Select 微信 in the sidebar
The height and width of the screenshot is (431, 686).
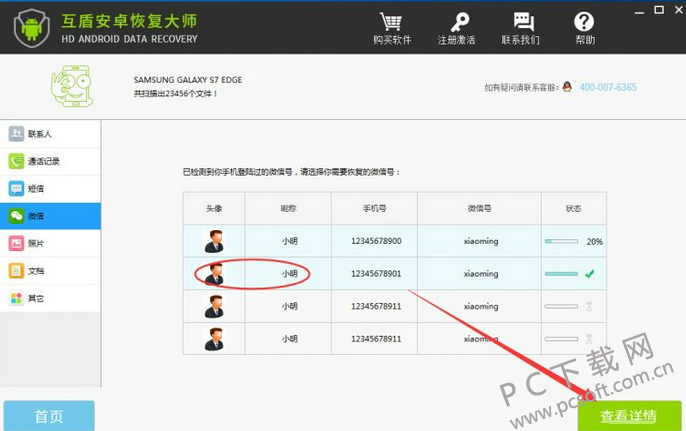pyautogui.click(x=50, y=216)
